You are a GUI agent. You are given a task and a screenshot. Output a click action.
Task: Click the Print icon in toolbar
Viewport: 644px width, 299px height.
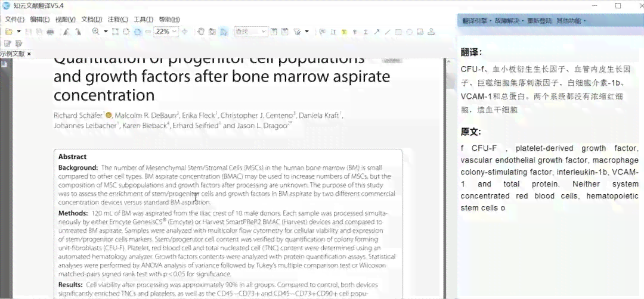[50, 32]
